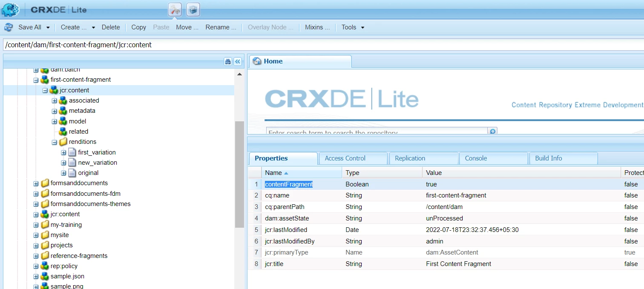Image resolution: width=644 pixels, height=289 pixels.
Task: Click the model node icon
Action: 63,121
